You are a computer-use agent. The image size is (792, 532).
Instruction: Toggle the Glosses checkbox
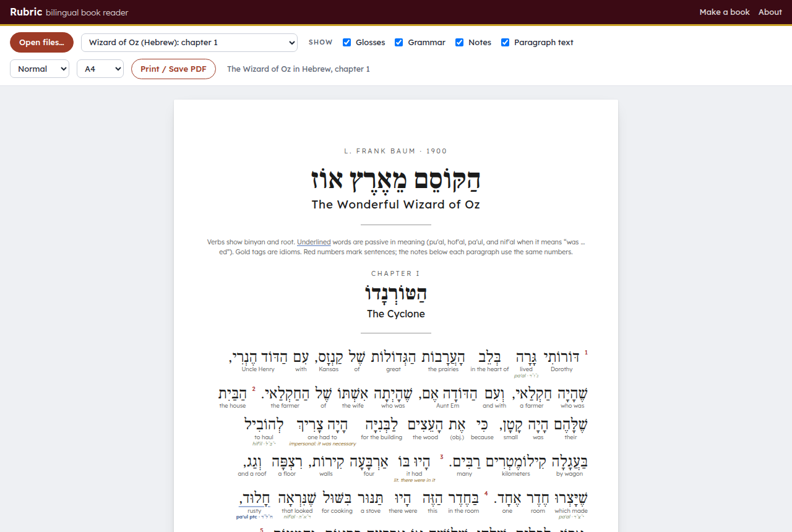tap(347, 43)
